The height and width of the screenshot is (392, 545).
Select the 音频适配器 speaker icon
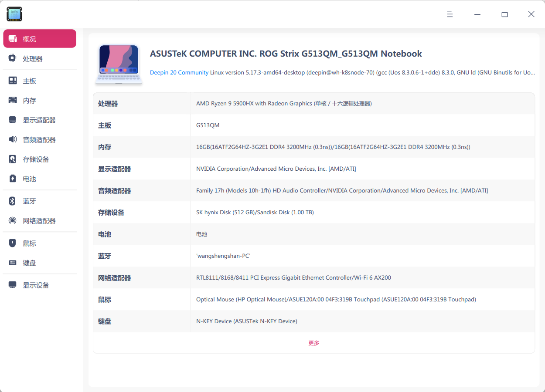[12, 139]
